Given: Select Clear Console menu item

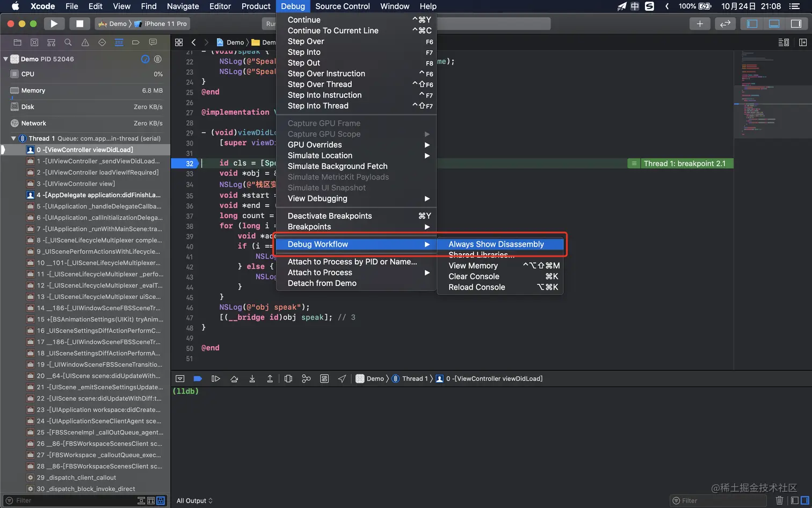Looking at the screenshot, I should [x=500, y=276].
